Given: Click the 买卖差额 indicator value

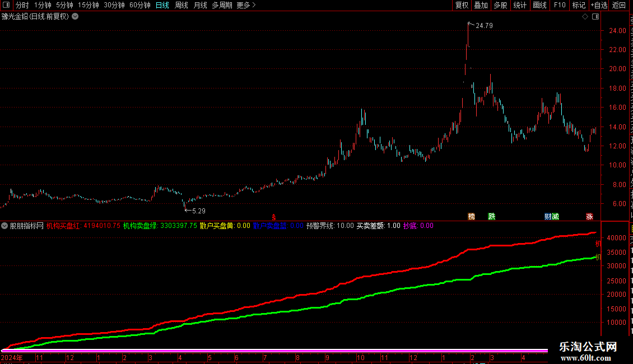Looking at the screenshot, I should click(x=378, y=226).
